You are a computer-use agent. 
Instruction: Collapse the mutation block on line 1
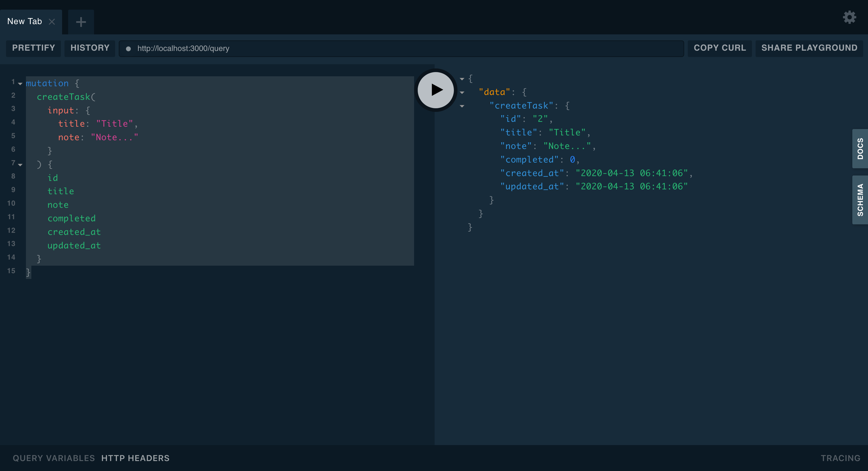(x=20, y=84)
